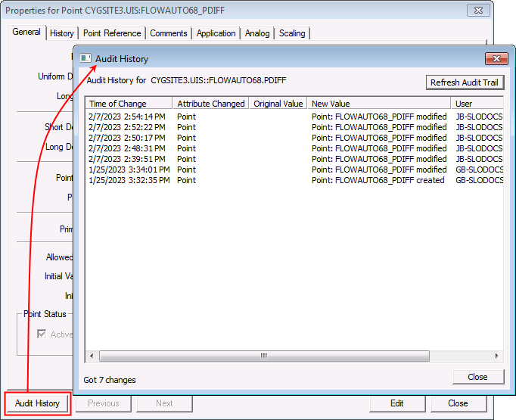Click the horizontal scrollbar right arrow
The width and height of the screenshot is (516, 420).
coord(496,356)
